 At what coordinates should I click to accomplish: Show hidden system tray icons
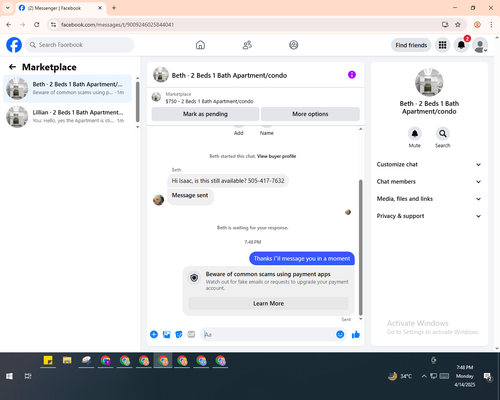pos(424,376)
